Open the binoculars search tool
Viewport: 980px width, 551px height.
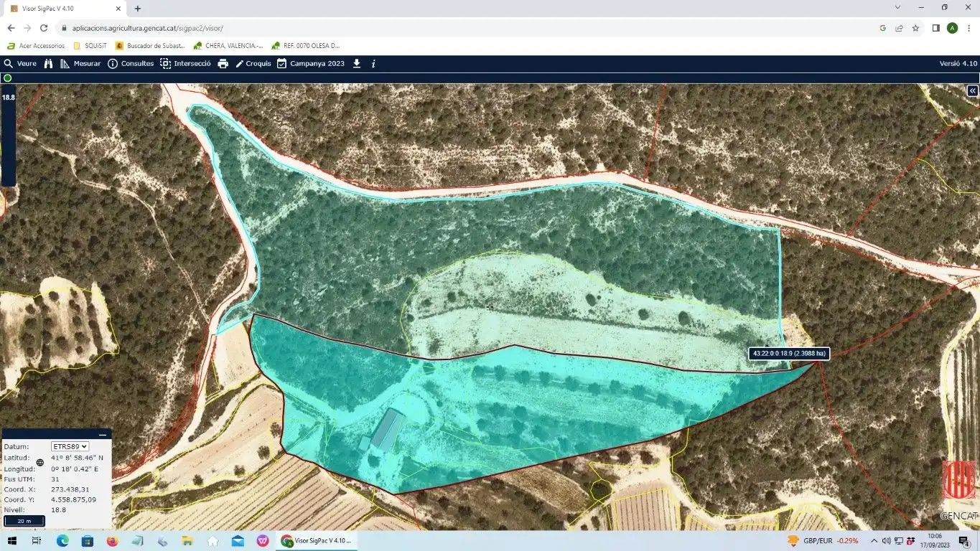(49, 64)
